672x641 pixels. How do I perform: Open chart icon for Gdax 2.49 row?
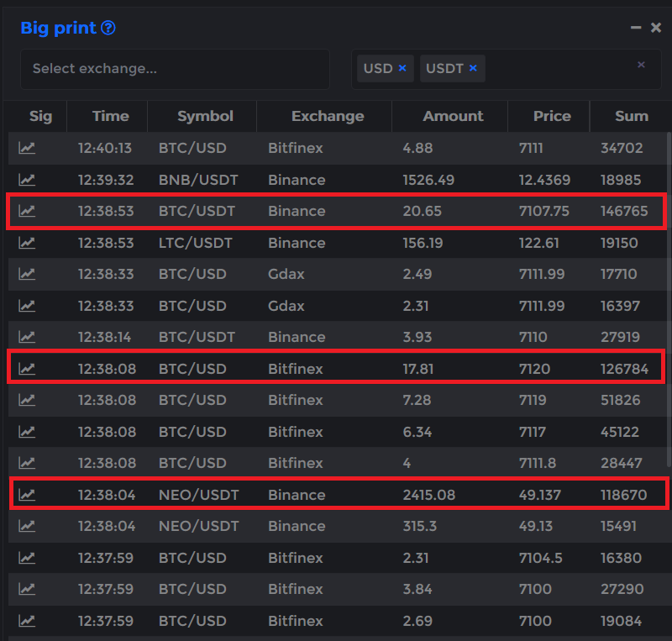tap(27, 275)
